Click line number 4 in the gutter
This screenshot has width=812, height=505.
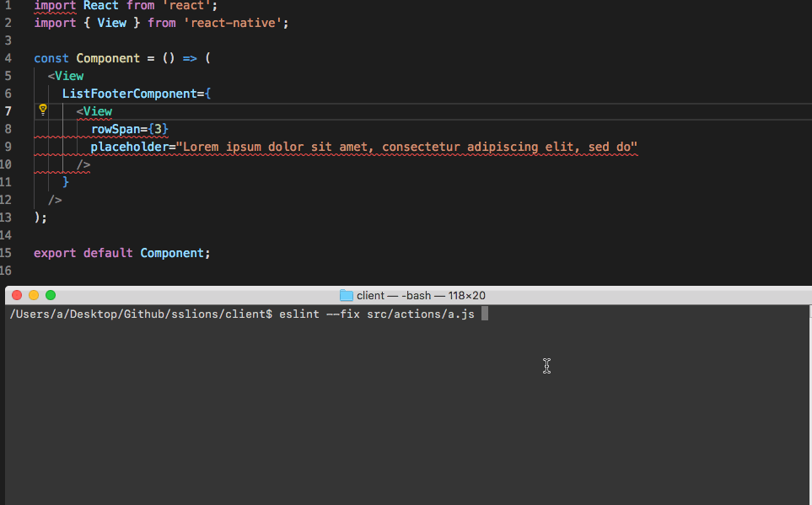(8, 58)
